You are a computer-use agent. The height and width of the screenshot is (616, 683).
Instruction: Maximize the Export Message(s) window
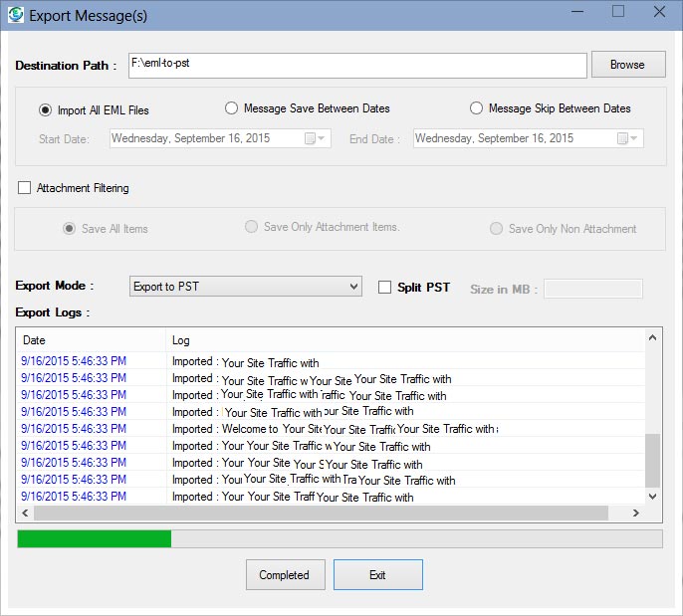pyautogui.click(x=617, y=12)
